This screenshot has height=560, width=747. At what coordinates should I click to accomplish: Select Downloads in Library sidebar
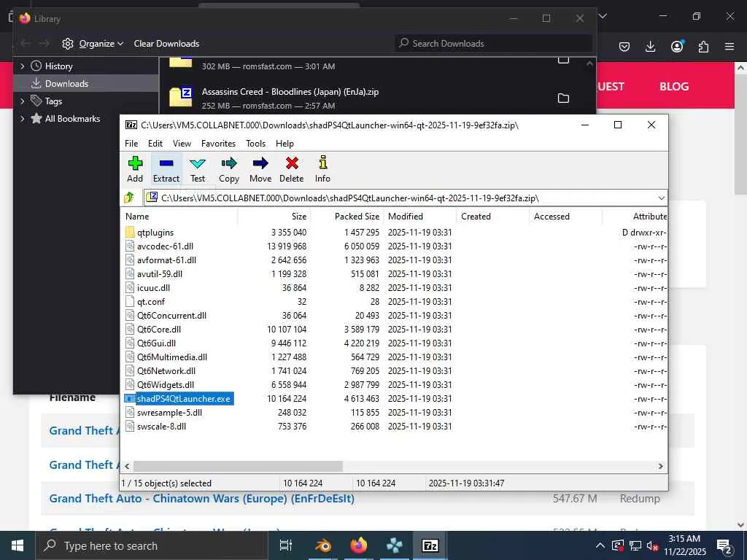tap(86, 83)
